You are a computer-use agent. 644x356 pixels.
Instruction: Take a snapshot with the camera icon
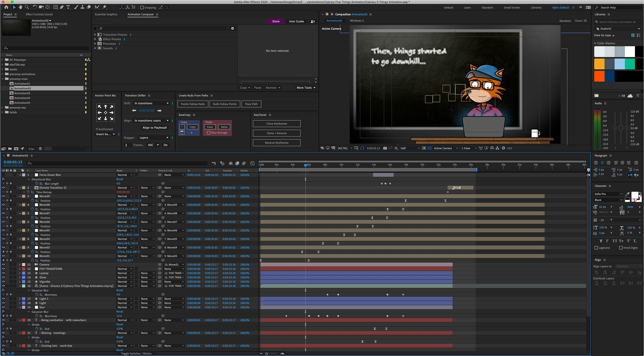coord(385,148)
